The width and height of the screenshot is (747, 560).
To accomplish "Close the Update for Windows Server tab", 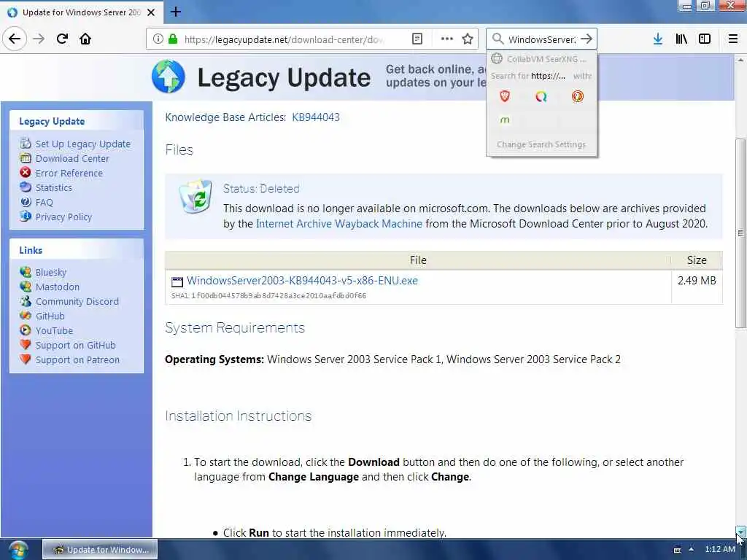I will (151, 12).
